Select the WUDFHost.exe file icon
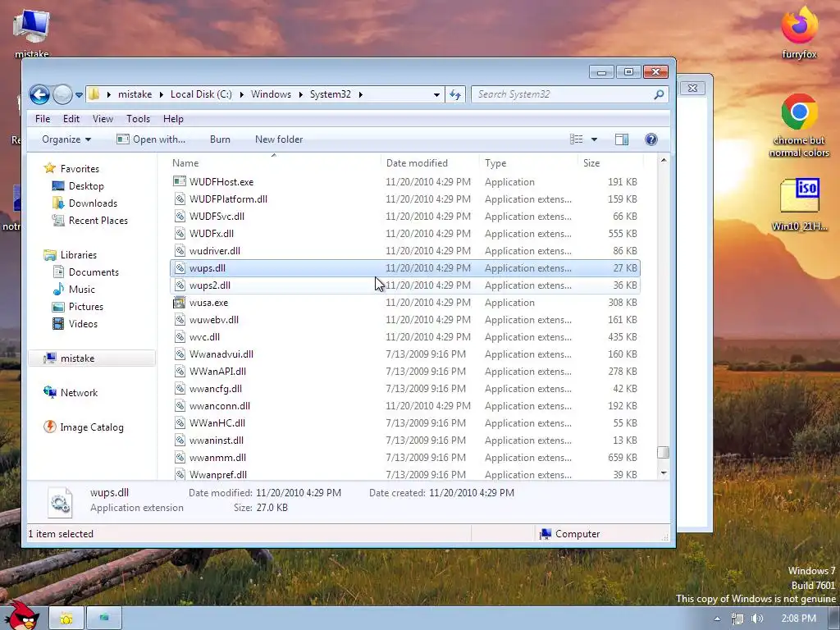Viewport: 840px width, 630px height. coord(180,181)
